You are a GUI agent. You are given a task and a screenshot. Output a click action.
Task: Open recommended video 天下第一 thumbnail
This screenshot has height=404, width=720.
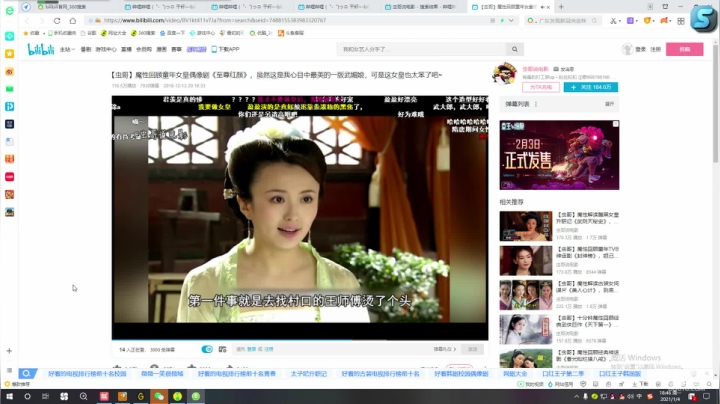[526, 329]
